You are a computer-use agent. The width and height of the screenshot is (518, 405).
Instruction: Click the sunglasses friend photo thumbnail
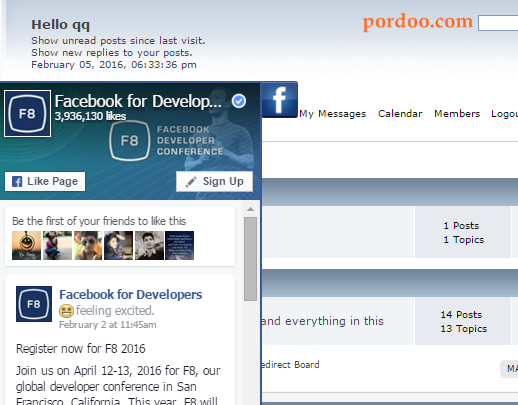[x=88, y=246]
